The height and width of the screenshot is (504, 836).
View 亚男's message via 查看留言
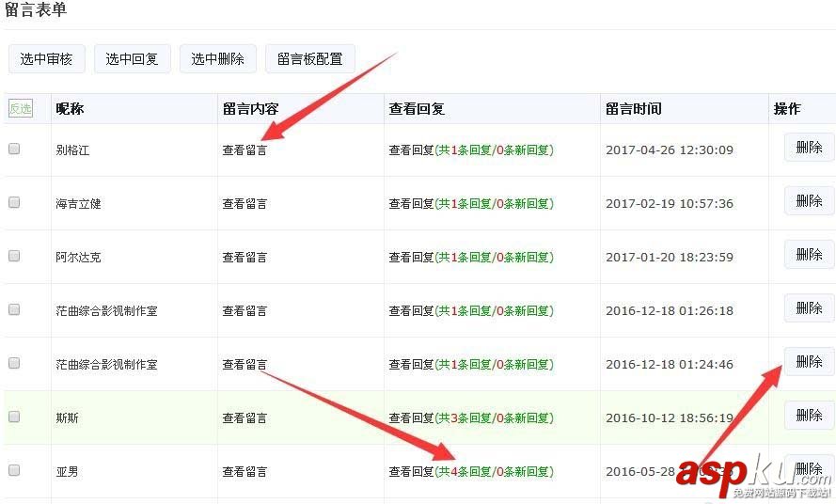pos(244,471)
